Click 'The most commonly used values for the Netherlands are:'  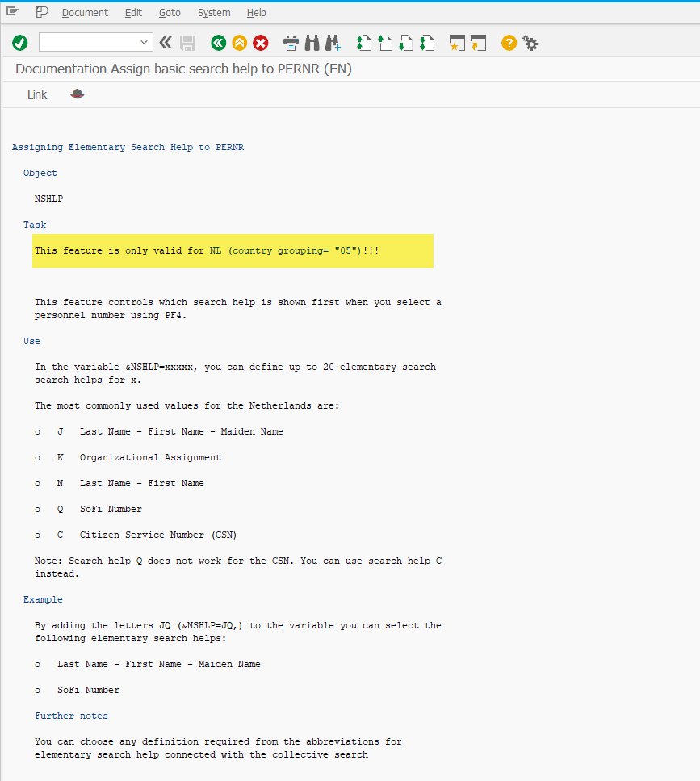(x=187, y=405)
